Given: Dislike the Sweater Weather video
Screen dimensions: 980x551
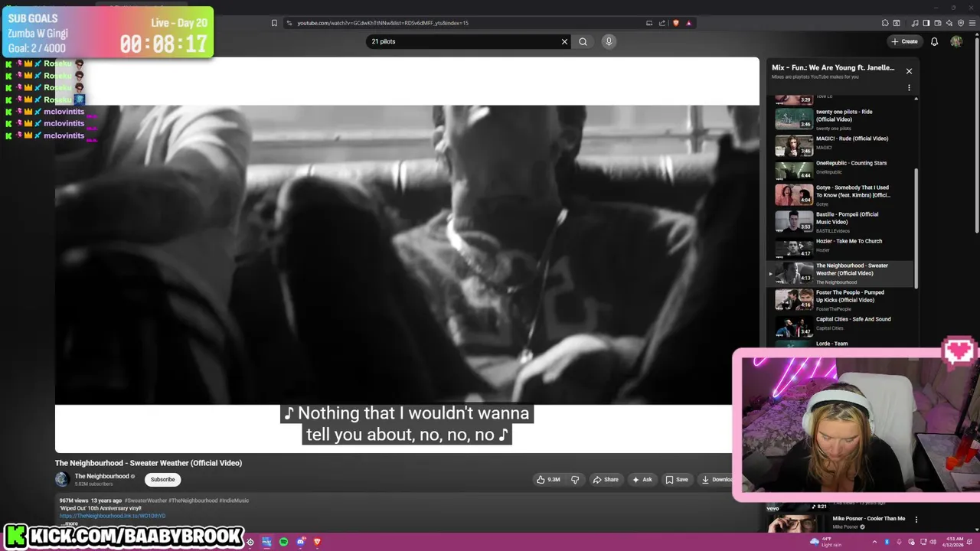Looking at the screenshot, I should tap(575, 479).
